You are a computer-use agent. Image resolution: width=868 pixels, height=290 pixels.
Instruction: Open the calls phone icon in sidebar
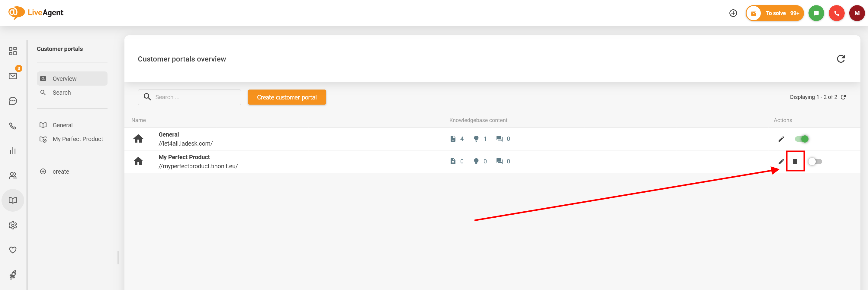(13, 126)
